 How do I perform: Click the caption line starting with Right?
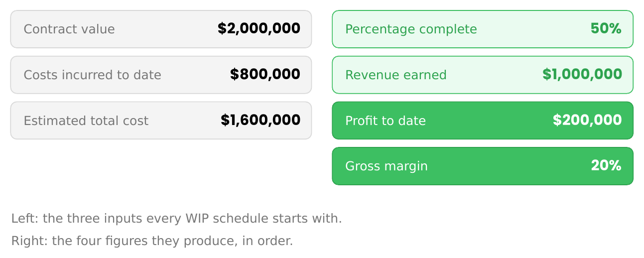coord(152,241)
